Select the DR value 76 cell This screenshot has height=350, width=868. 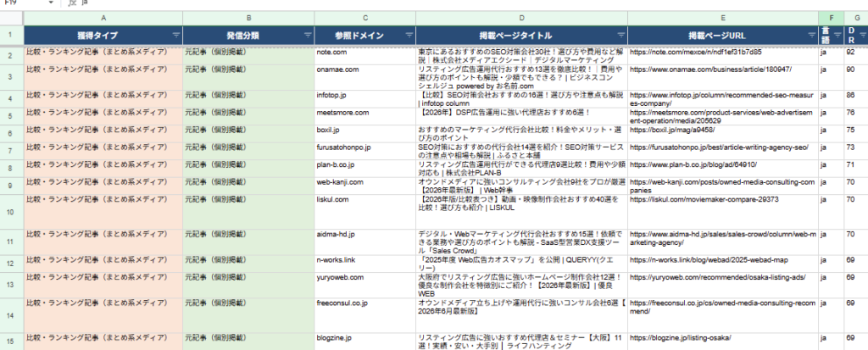856,116
